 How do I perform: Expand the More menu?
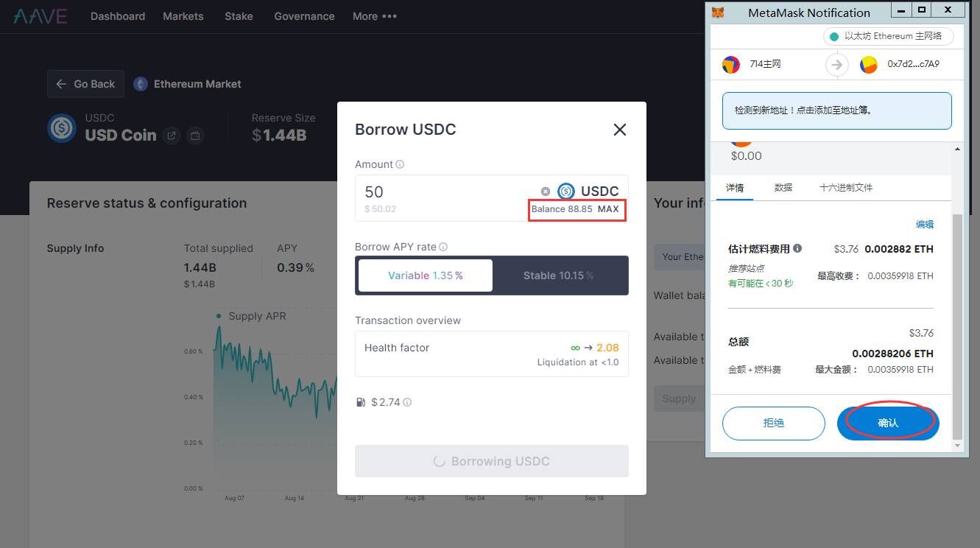375,16
